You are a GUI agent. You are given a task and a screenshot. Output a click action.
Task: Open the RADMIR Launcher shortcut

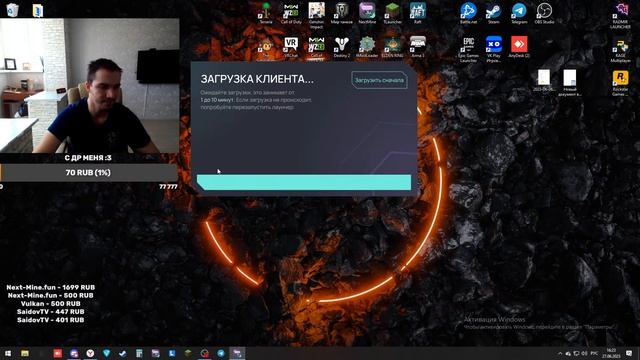[620, 16]
